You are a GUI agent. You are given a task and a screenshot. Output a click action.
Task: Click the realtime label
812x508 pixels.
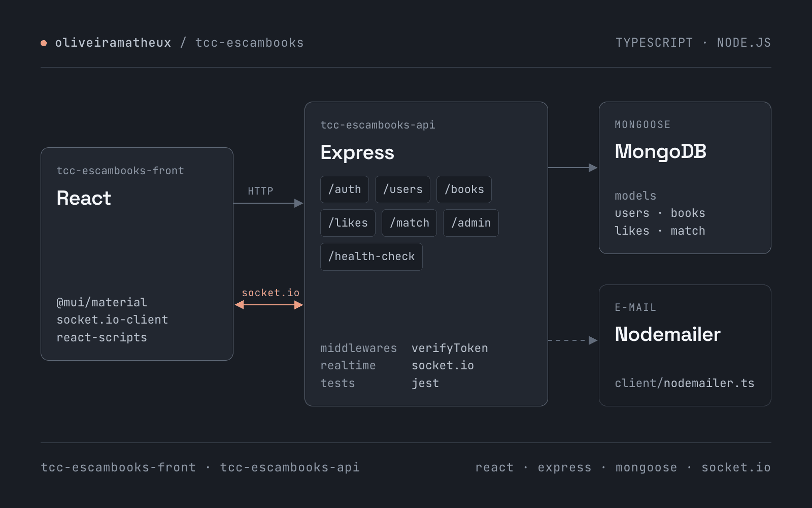348,365
